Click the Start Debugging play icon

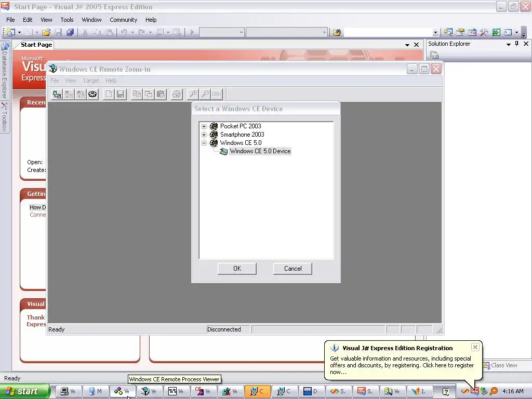[192, 32]
